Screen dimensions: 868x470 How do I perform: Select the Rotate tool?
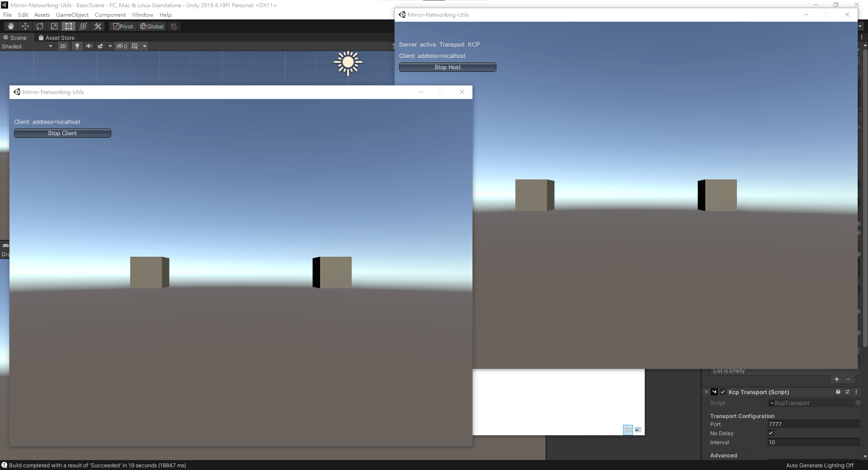coord(40,26)
